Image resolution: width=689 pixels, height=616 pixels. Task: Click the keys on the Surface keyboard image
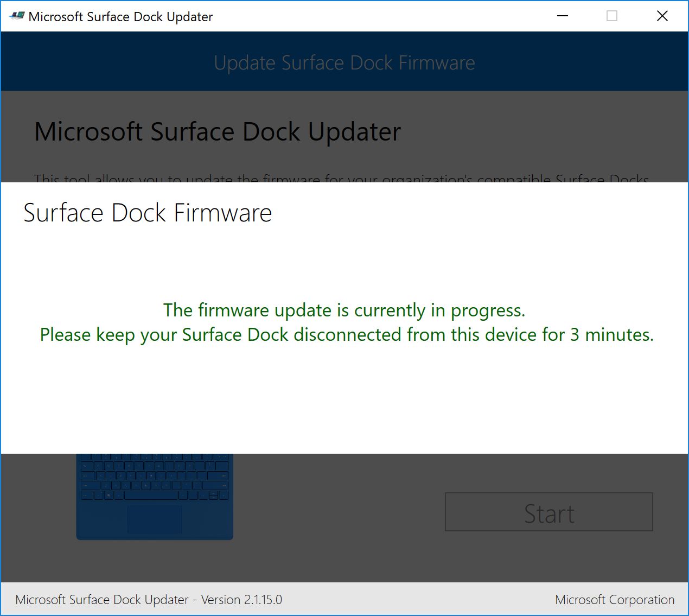coord(155,477)
